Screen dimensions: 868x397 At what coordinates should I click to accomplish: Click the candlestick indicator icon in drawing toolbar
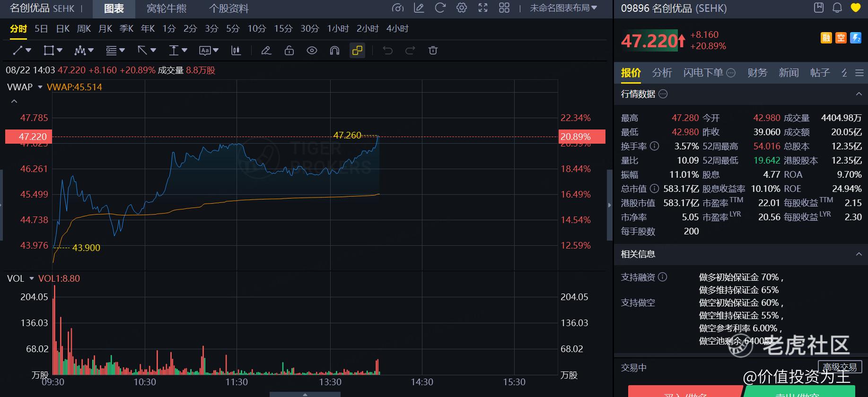click(236, 51)
